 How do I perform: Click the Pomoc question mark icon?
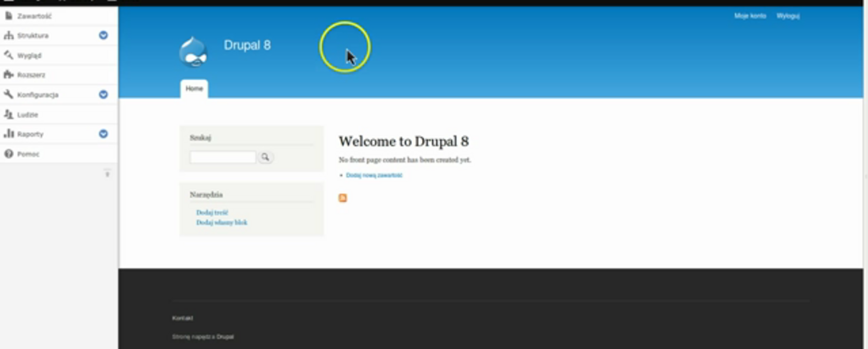point(9,154)
